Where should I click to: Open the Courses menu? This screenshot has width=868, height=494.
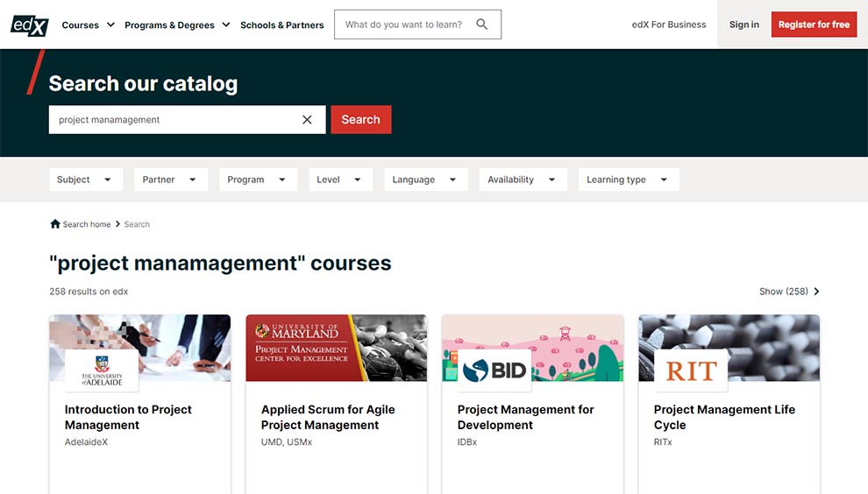(x=88, y=25)
